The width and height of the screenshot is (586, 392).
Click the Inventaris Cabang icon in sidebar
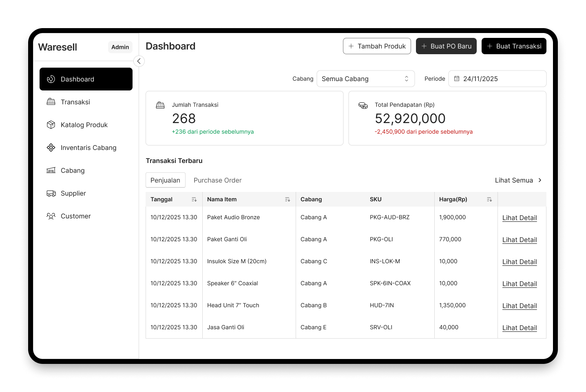pos(51,148)
